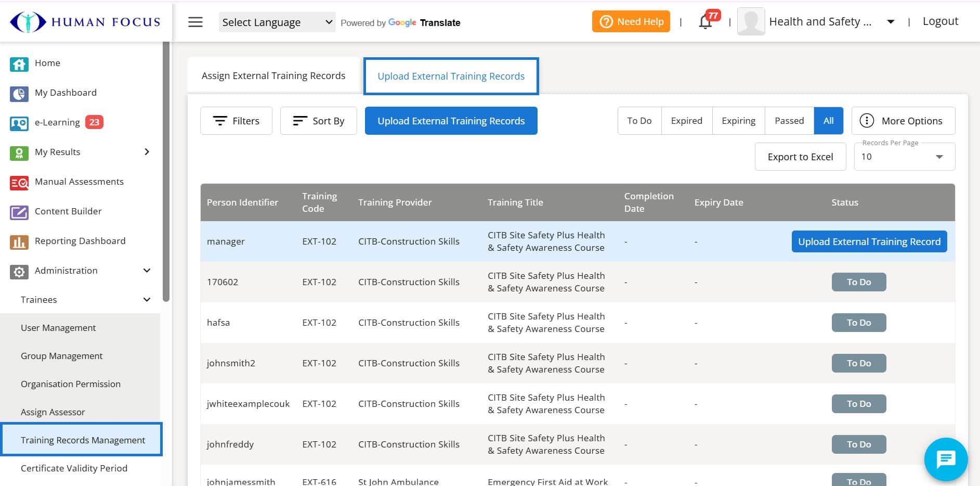Open the Content Builder icon

(19, 211)
